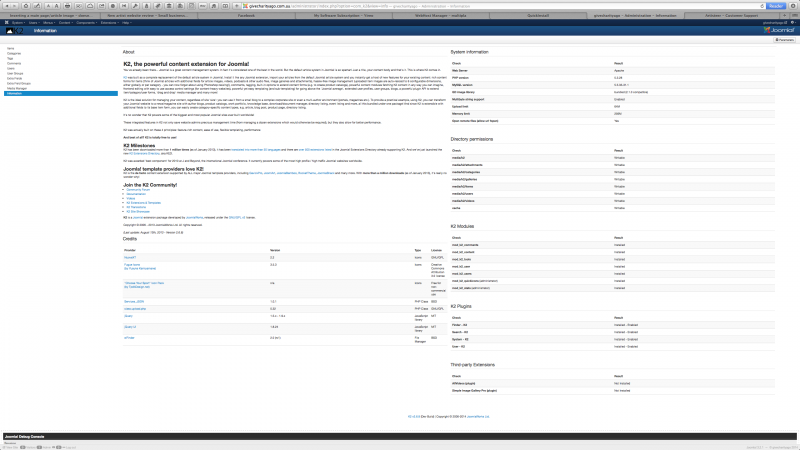Screen dimensions: 800x450
Task: Mail this page with the envelope icon
Action: click(x=79, y=6)
